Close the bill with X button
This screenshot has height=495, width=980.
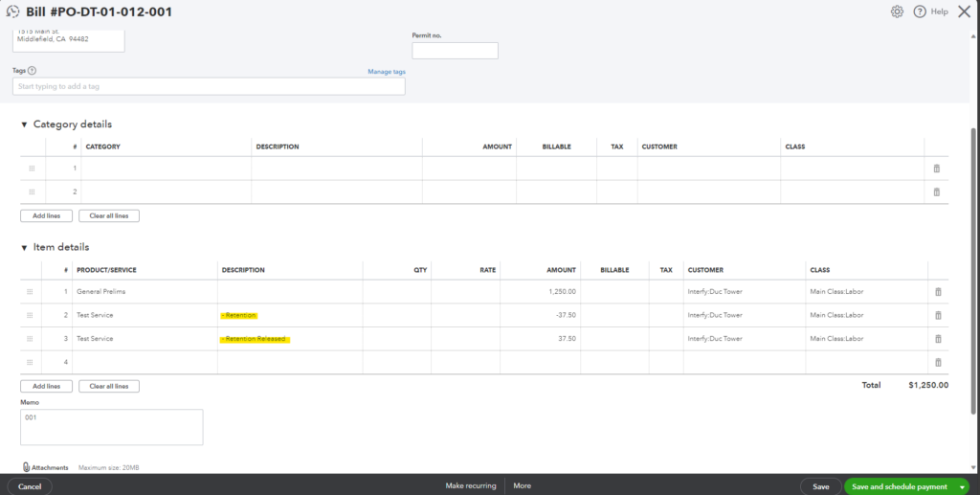(964, 11)
